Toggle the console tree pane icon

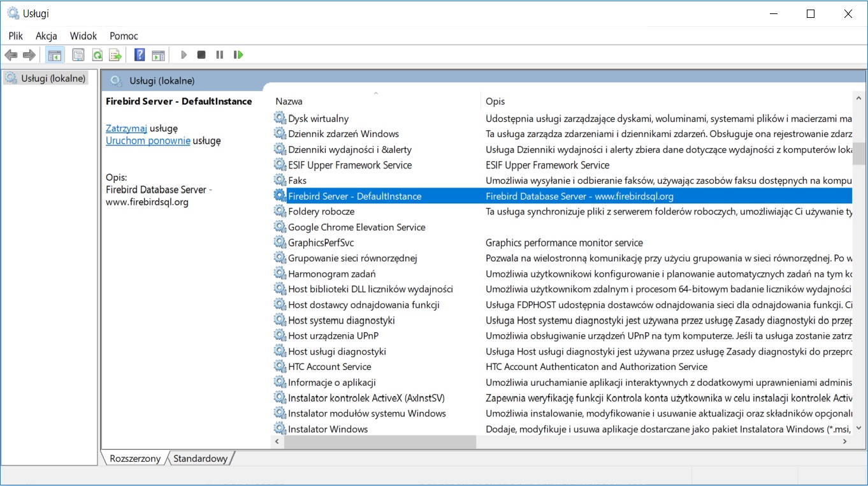pos(54,55)
